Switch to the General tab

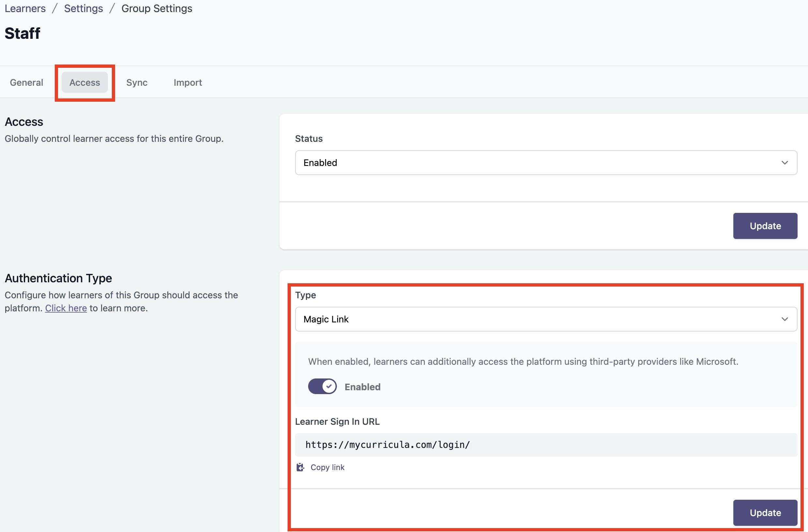pos(26,82)
